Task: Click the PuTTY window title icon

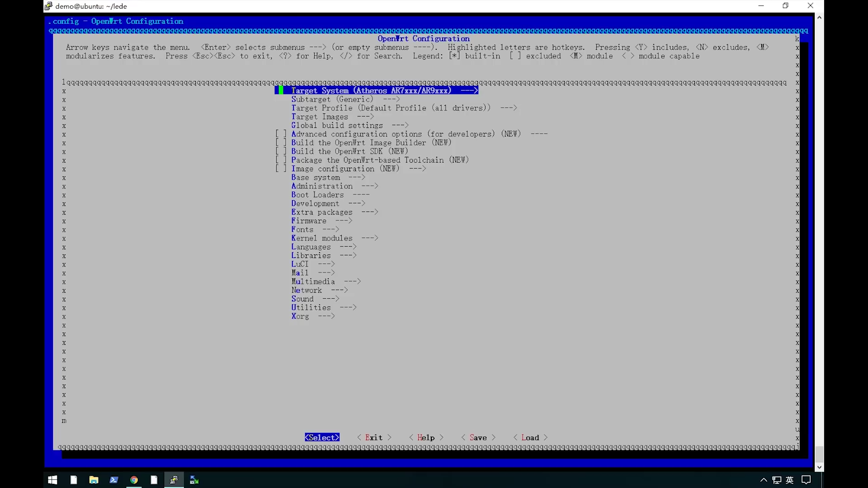Action: tap(48, 6)
